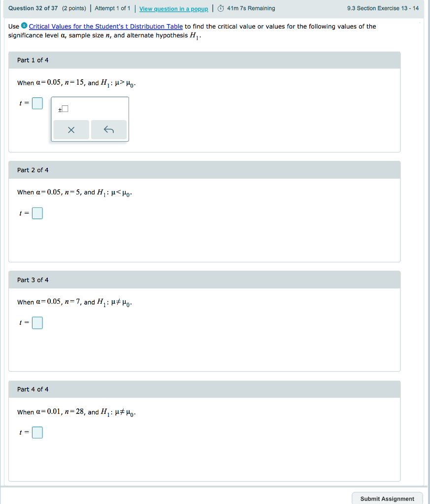Click the t input field in Part 4

pyautogui.click(x=37, y=432)
